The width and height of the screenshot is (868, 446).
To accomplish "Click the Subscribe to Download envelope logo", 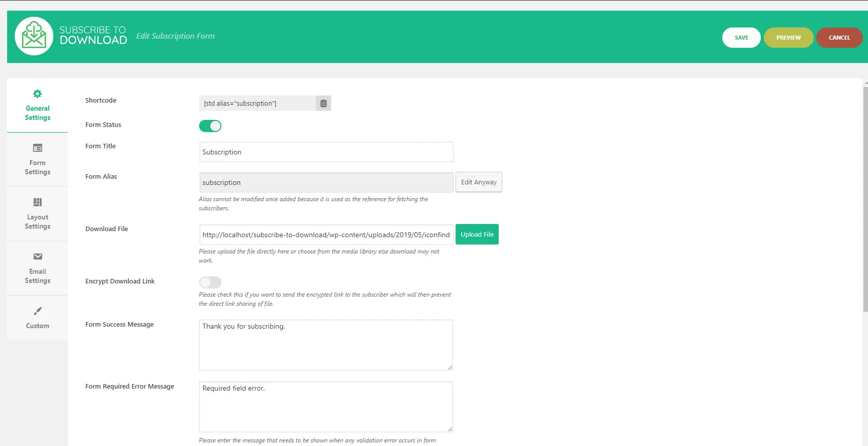I will tap(34, 36).
